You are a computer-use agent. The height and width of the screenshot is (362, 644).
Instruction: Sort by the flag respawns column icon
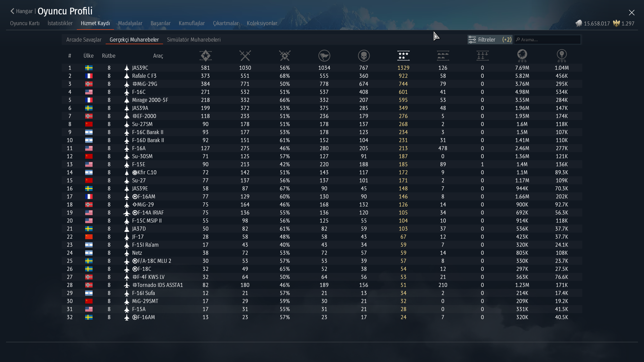click(x=324, y=56)
